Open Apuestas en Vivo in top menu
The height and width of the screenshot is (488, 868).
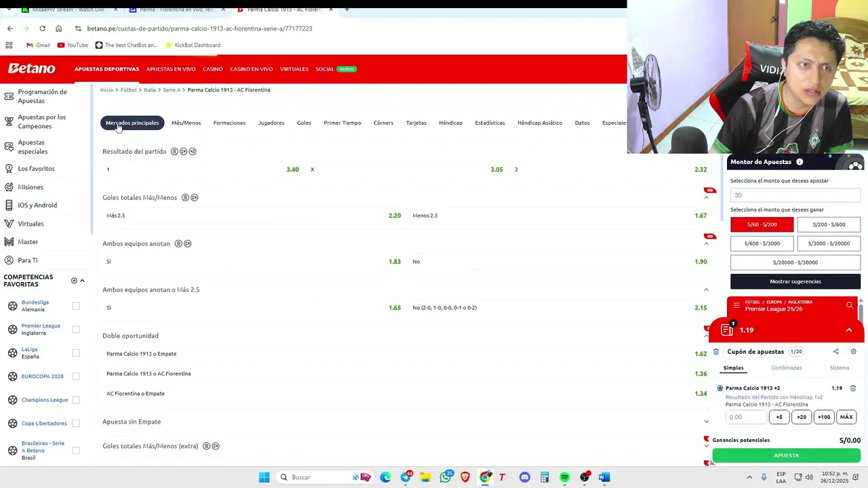click(171, 69)
